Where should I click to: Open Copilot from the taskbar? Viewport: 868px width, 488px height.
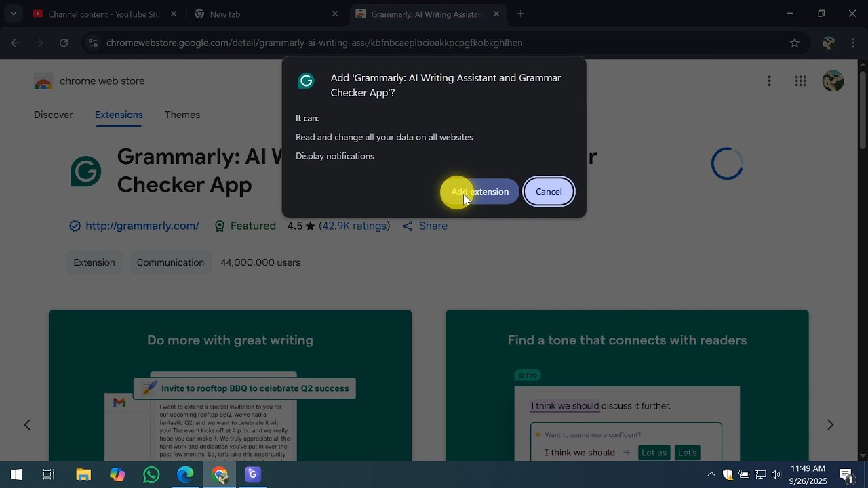pos(117,474)
